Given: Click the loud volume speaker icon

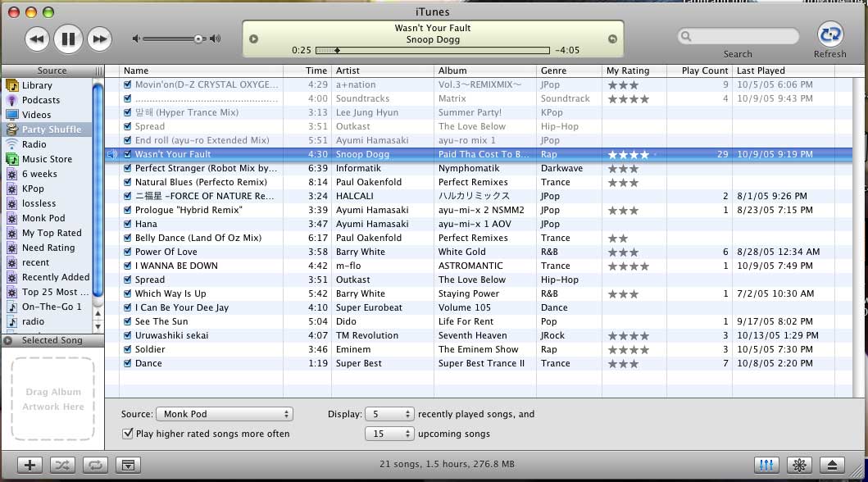Looking at the screenshot, I should 216,39.
